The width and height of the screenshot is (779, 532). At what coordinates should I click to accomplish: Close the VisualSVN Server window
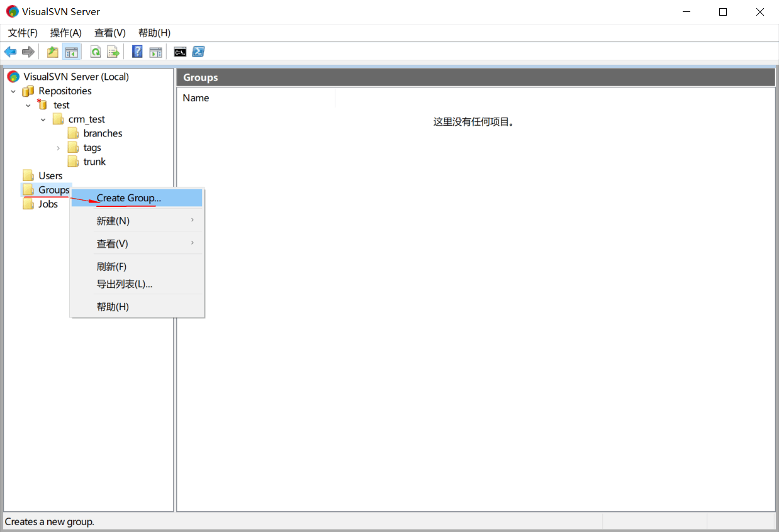click(759, 12)
